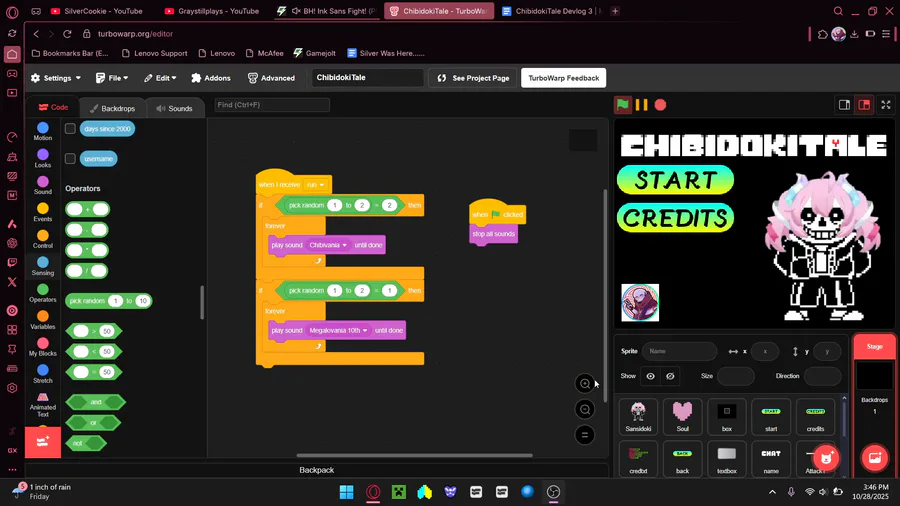
Task: Switch to the Sounds tab
Action: click(174, 108)
